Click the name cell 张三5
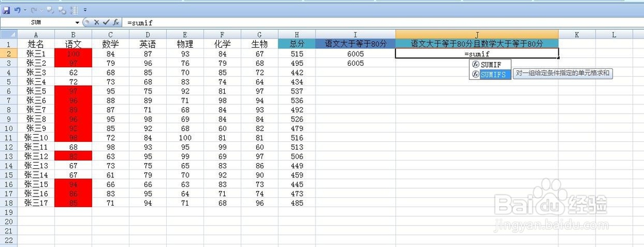The image size is (644, 247). 35,91
